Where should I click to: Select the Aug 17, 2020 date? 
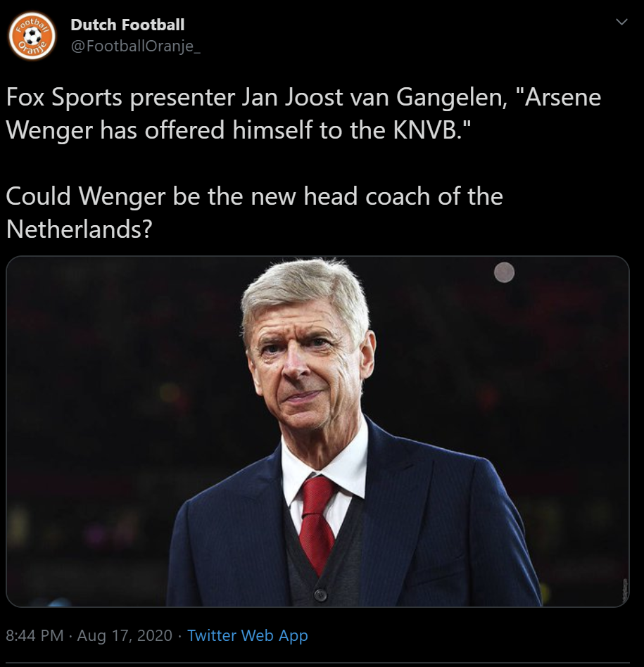click(x=125, y=635)
